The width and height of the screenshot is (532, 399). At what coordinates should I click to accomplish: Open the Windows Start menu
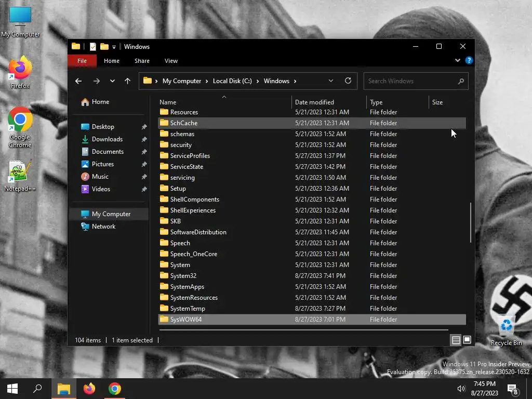click(12, 389)
